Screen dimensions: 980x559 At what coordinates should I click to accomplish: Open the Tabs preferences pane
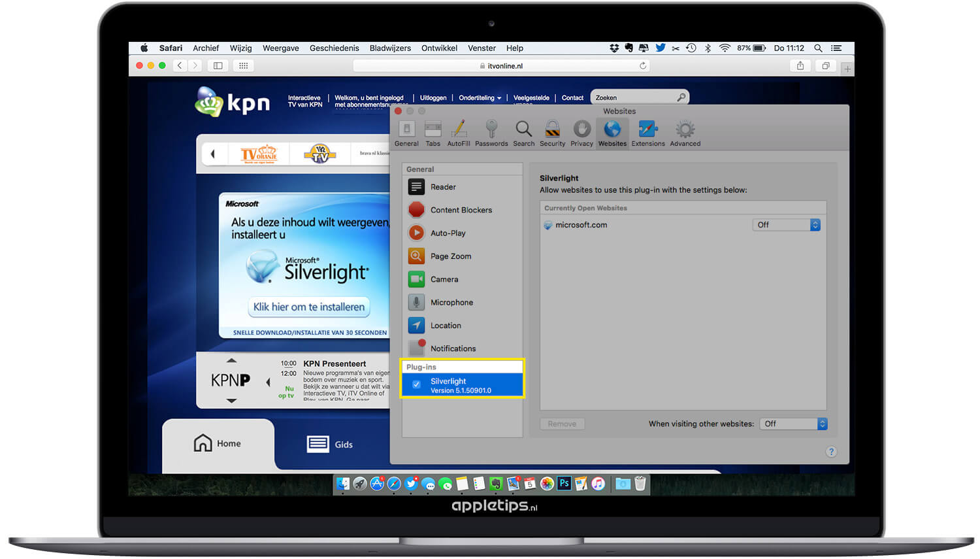433,133
